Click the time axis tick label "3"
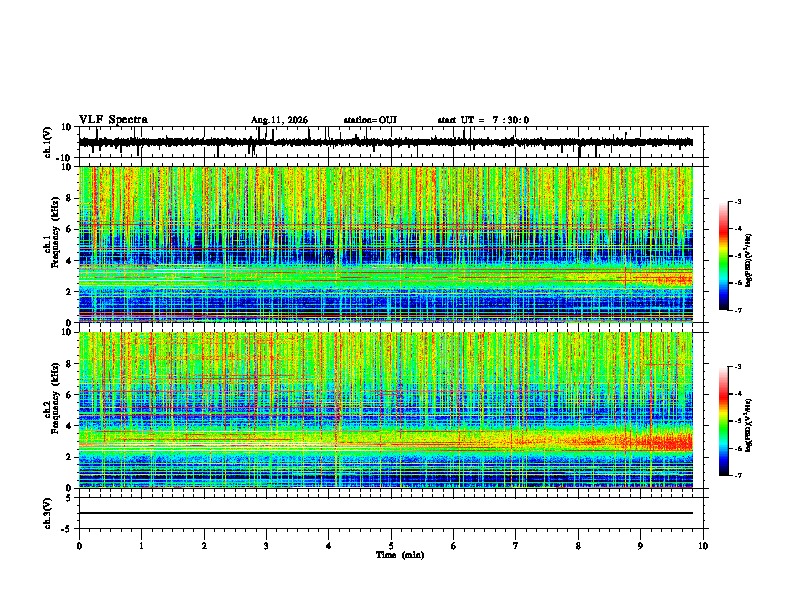 [x=266, y=546]
